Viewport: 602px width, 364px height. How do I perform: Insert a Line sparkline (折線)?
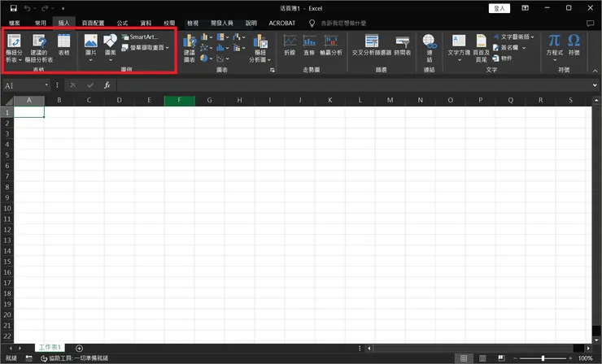[x=290, y=45]
